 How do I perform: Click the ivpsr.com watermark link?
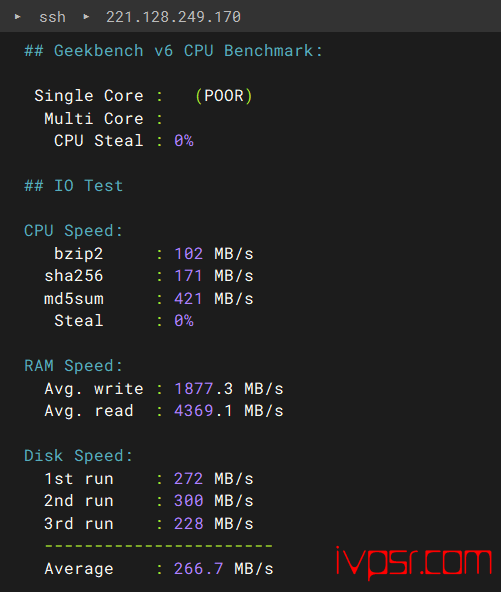(414, 563)
